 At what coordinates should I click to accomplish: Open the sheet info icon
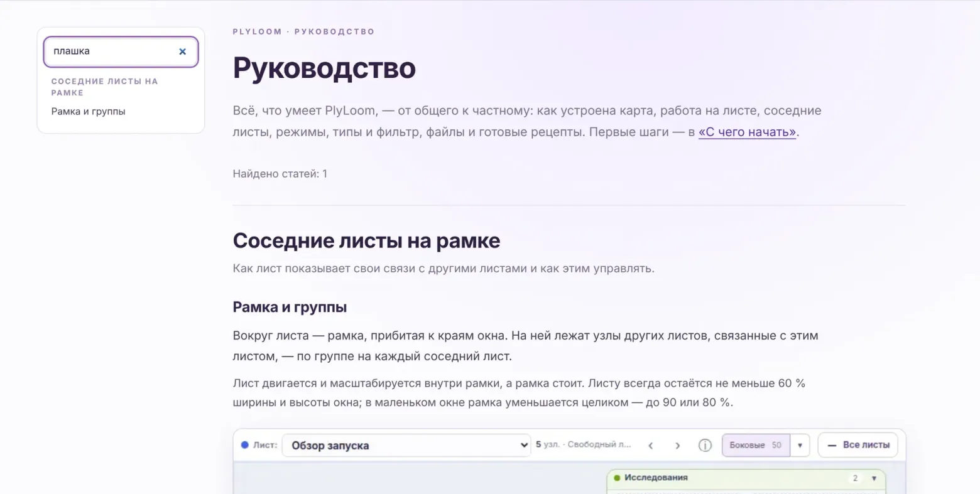(x=705, y=446)
